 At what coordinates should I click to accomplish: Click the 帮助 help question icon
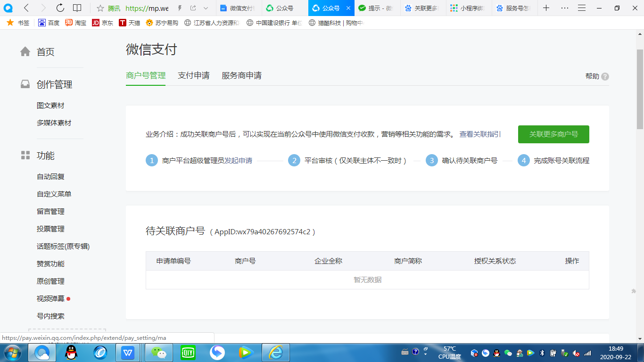(x=605, y=76)
